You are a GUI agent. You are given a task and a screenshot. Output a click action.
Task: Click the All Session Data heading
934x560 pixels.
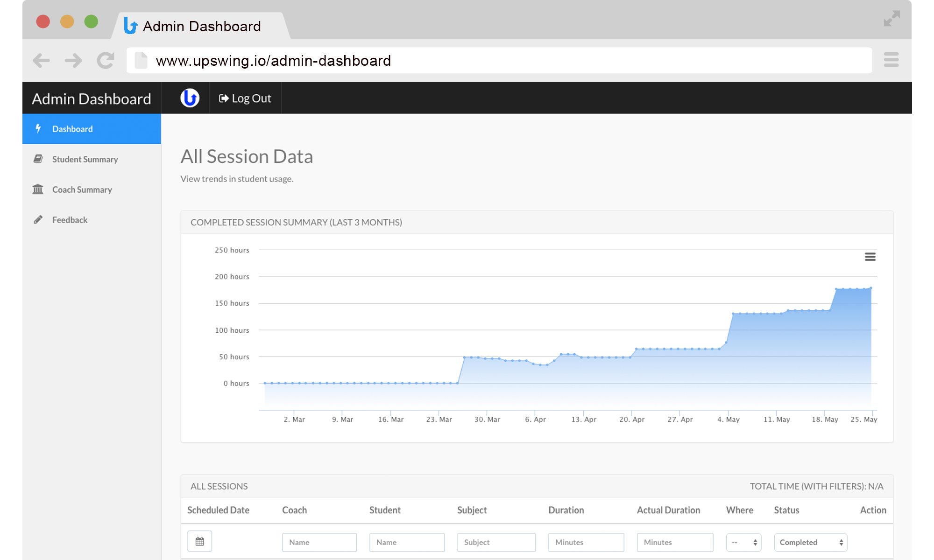tap(247, 156)
